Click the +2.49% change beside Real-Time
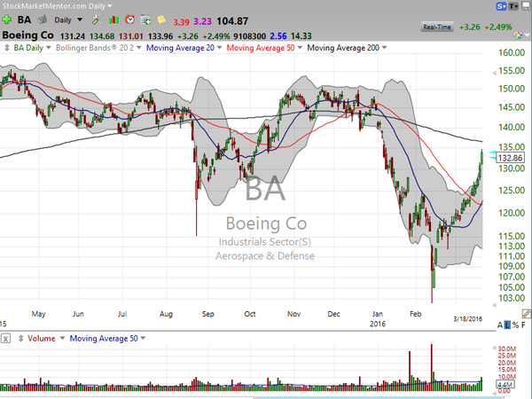This screenshot has height=399, width=532. pyautogui.click(x=498, y=27)
